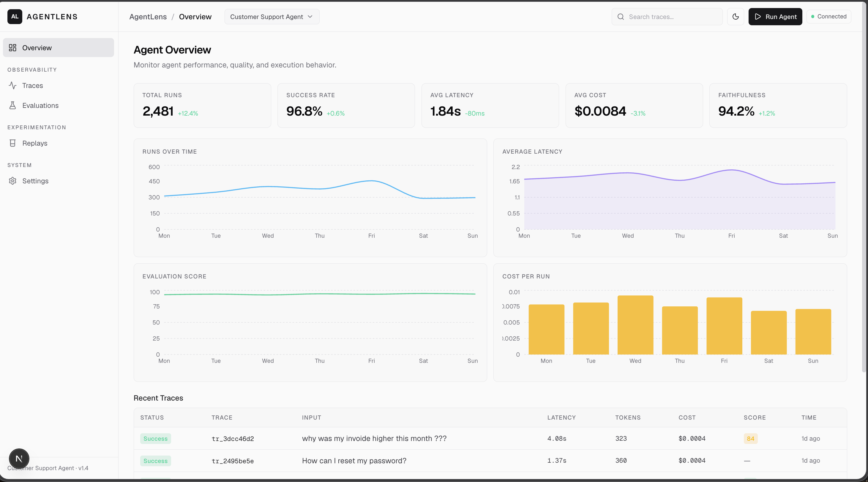The height and width of the screenshot is (482, 868).
Task: Click the Settings gear icon
Action: pyautogui.click(x=13, y=181)
